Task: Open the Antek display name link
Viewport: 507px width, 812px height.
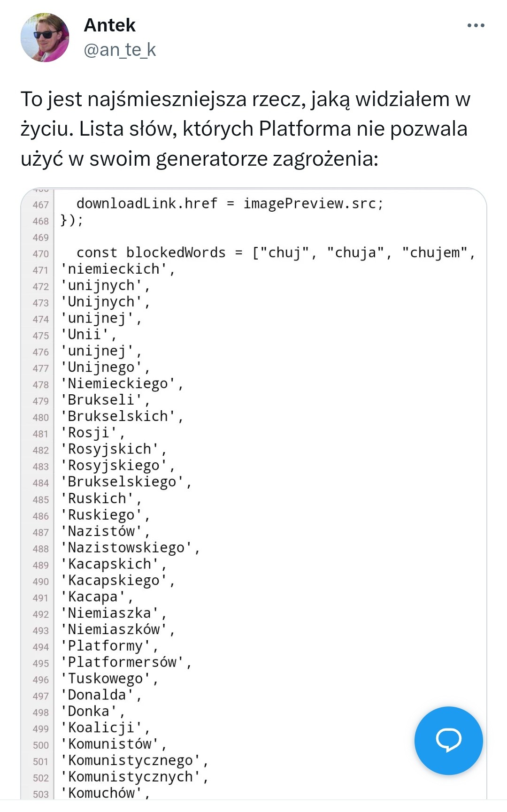Action: click(x=109, y=25)
